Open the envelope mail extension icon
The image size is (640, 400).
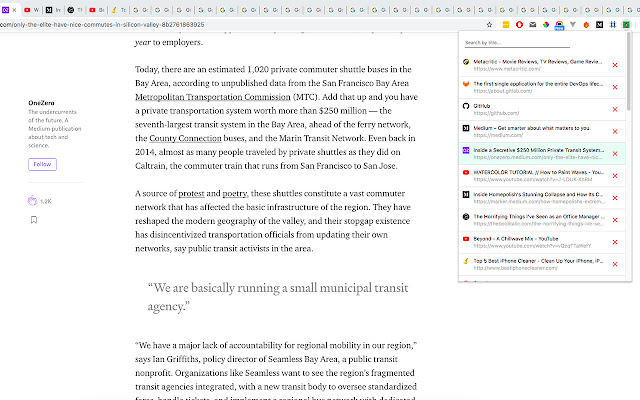pyautogui.click(x=533, y=25)
